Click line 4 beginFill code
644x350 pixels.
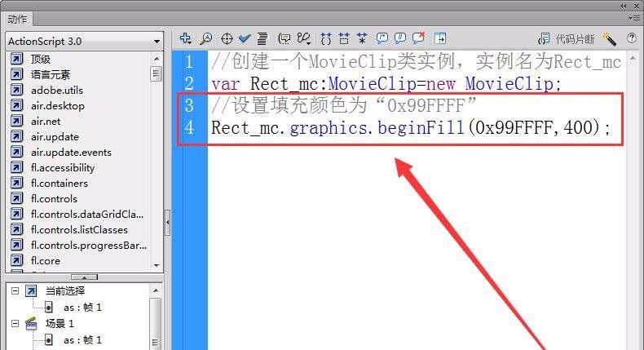click(411, 127)
